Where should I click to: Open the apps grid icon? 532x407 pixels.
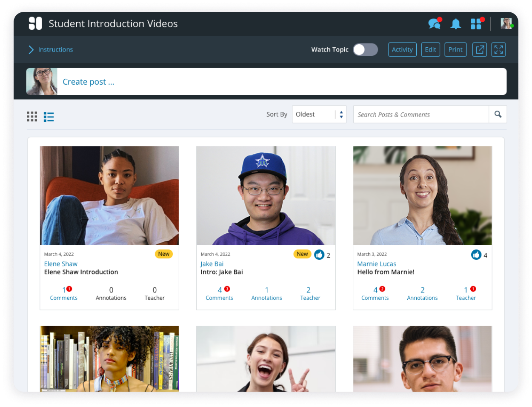click(x=476, y=24)
